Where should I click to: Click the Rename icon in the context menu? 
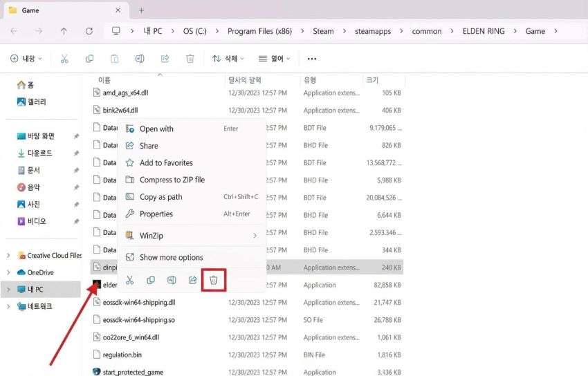172,280
